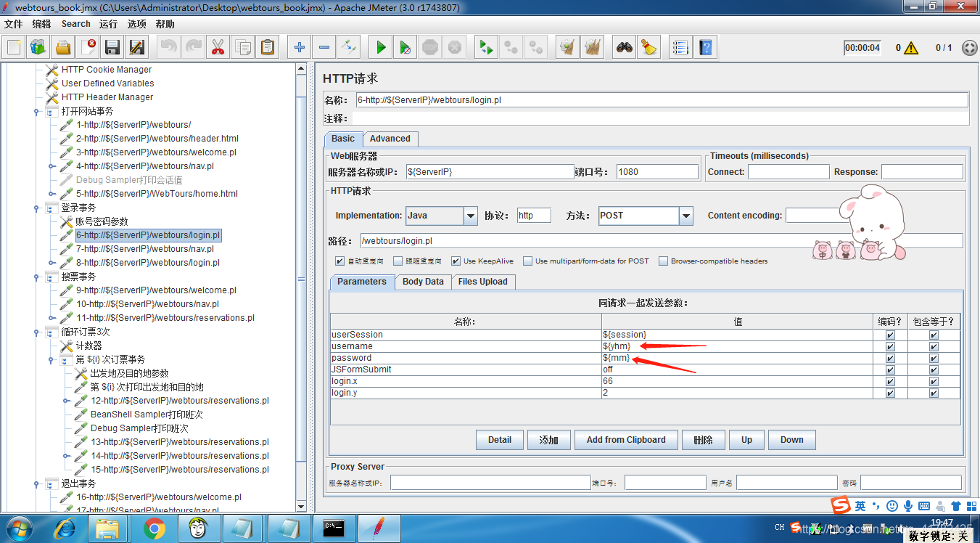Viewport: 980px width, 543px height.
Task: Switch to the Files Upload tab
Action: tap(483, 282)
